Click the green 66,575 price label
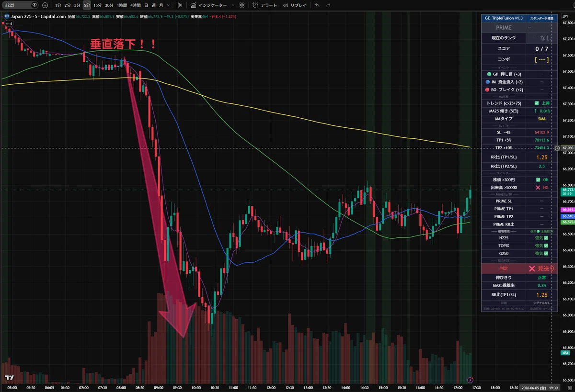Screen dimensions: 575x392 pyautogui.click(x=568, y=222)
